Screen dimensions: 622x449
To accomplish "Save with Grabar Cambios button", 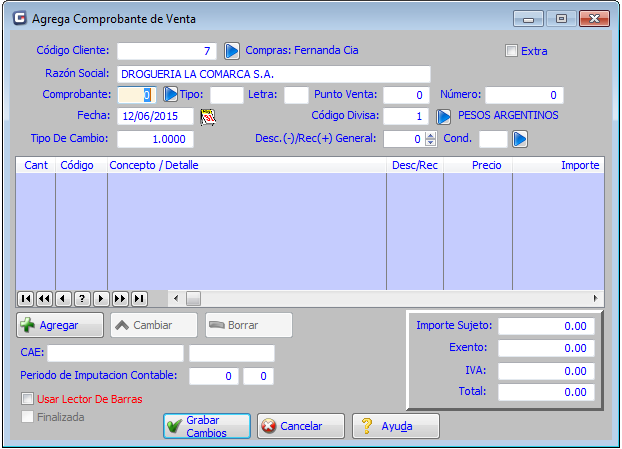I will tap(207, 426).
